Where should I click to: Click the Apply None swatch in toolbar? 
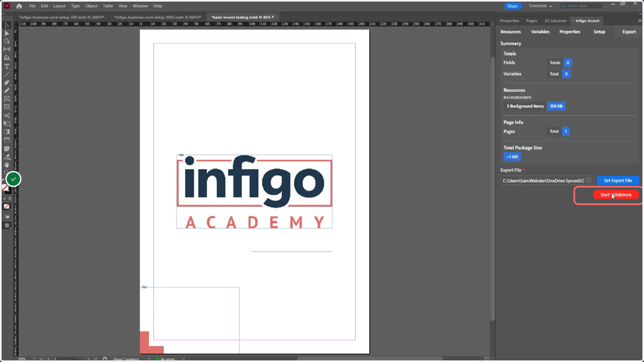[7, 206]
